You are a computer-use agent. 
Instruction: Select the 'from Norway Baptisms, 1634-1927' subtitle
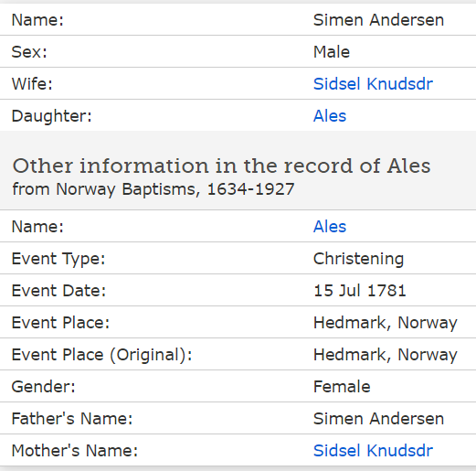pos(153,189)
